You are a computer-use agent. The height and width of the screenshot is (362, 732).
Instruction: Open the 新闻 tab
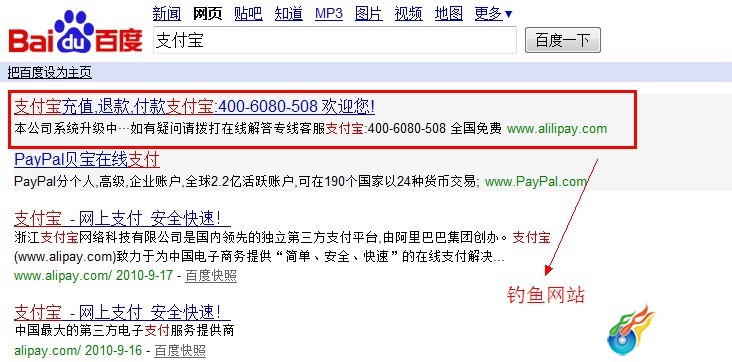(x=167, y=14)
